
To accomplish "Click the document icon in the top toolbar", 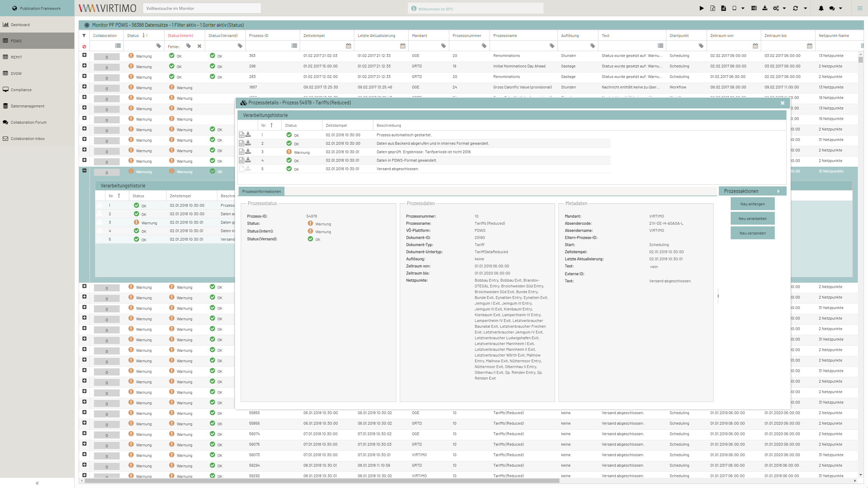I will click(724, 8).
